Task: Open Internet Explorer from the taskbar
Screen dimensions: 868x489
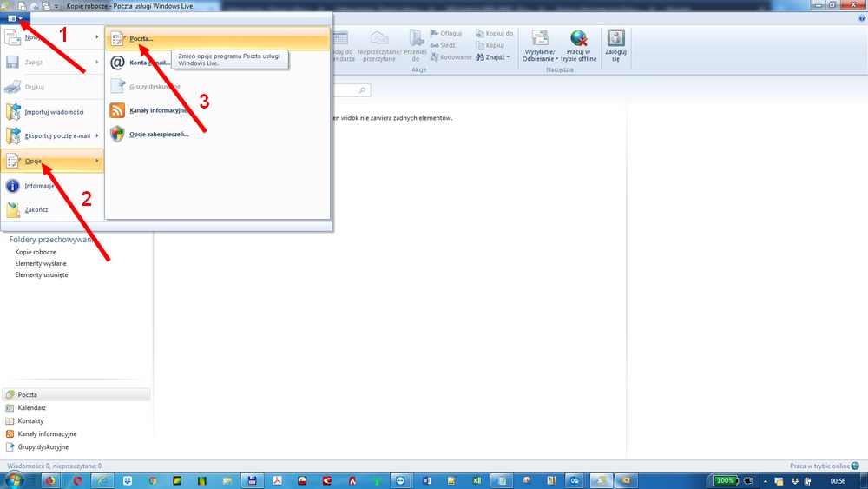Action: (102, 480)
